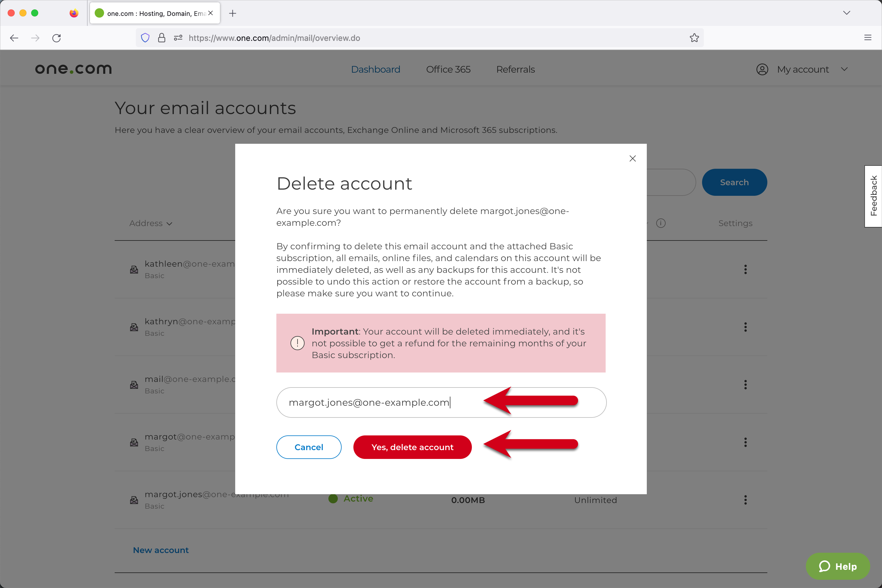Expand the Firefox list all tabs chevron
882x588 pixels.
[x=846, y=13]
